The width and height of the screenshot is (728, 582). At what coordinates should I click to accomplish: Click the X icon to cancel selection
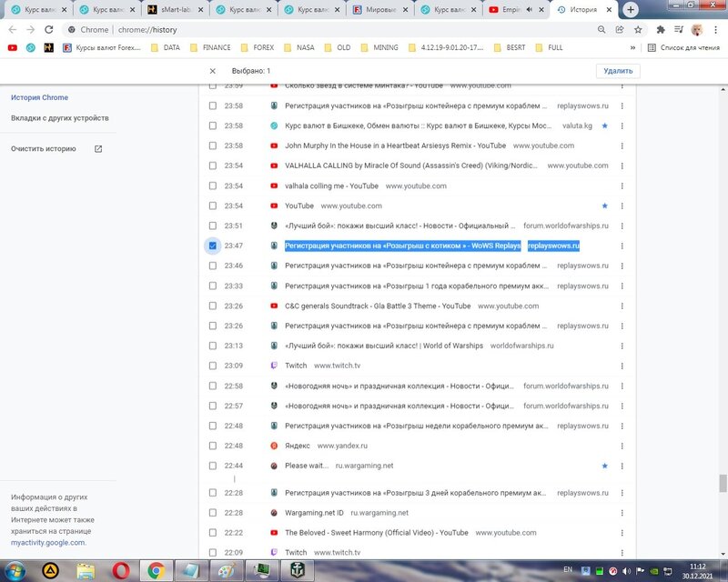(x=212, y=71)
